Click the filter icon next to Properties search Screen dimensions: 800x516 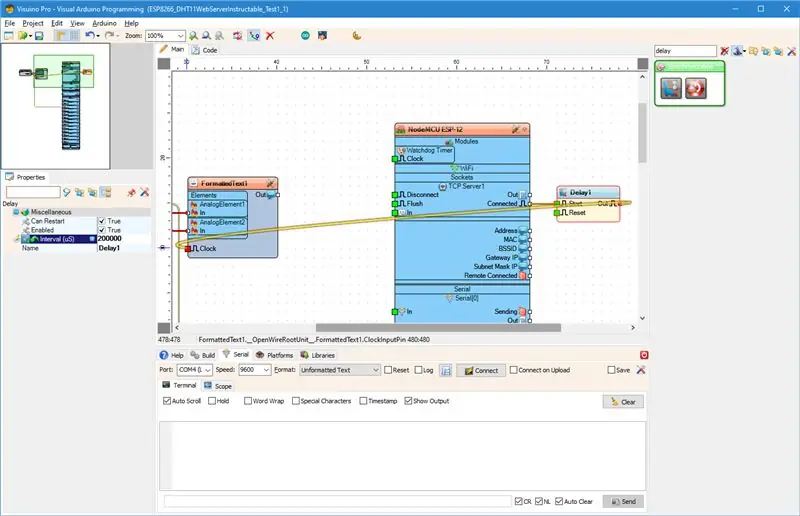pyautogui.click(x=66, y=192)
